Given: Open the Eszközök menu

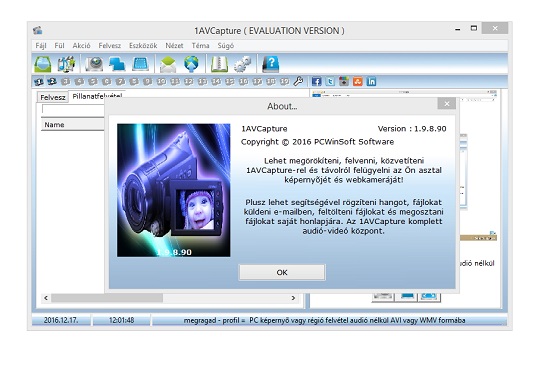Looking at the screenshot, I should [143, 46].
